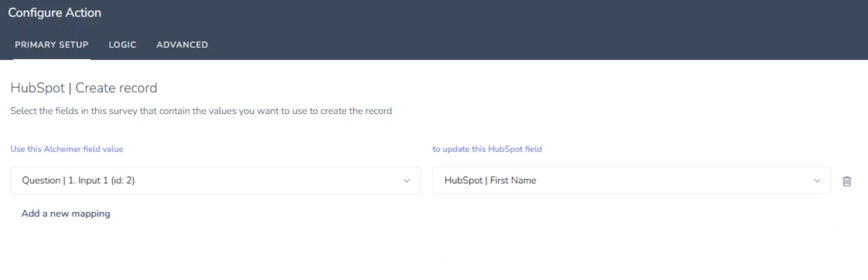Open the HubSpot | First Name dropdown

coord(631,181)
